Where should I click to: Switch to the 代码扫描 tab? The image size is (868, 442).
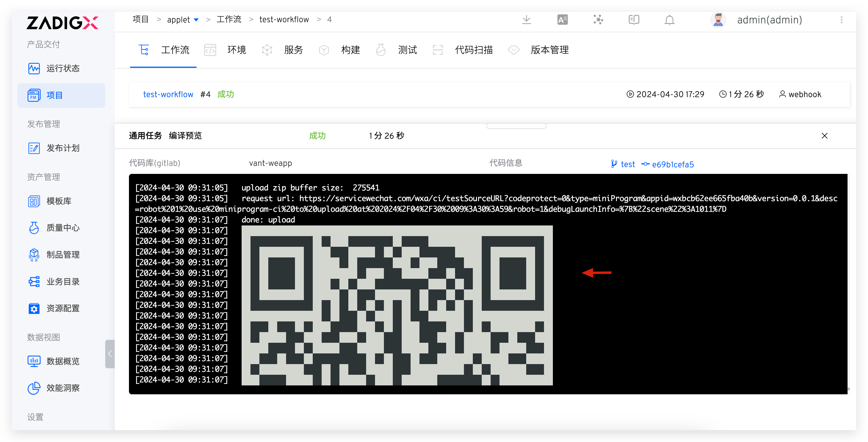pos(463,50)
